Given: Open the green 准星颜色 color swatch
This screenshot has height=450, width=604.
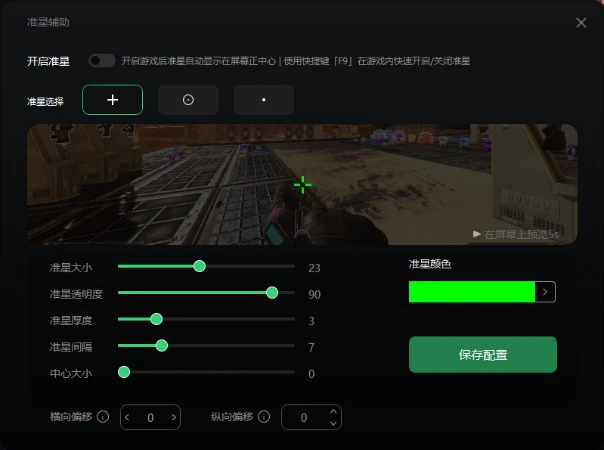Looking at the screenshot, I should [x=472, y=292].
